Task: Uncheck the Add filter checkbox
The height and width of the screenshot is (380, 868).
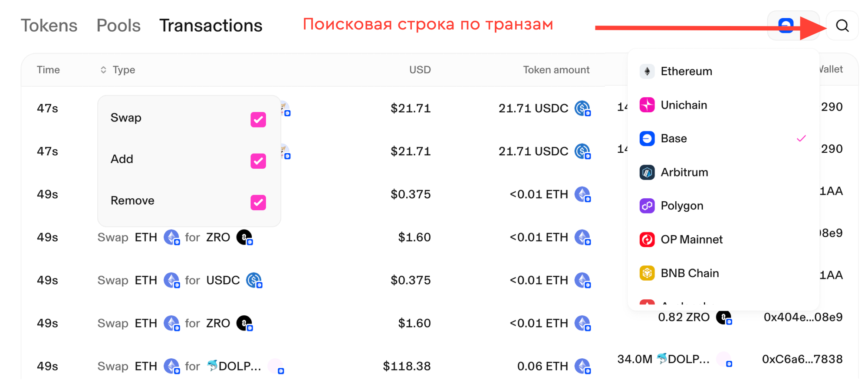Action: coord(258,161)
